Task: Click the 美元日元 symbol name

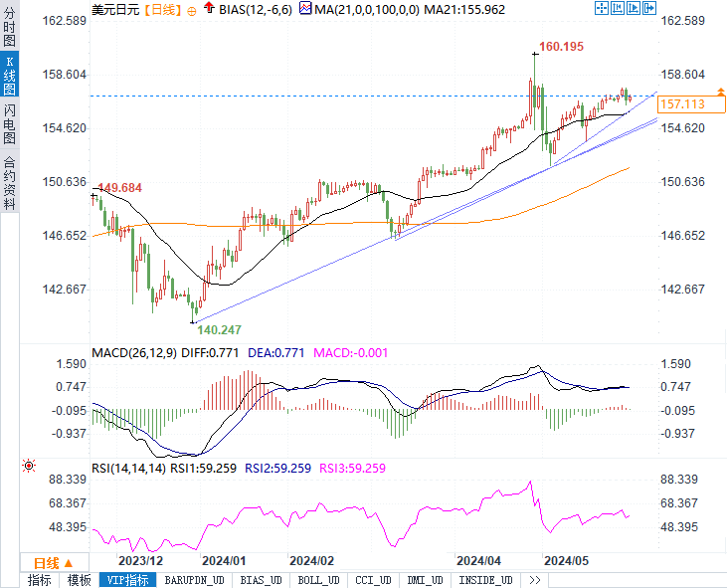Action: (115, 9)
